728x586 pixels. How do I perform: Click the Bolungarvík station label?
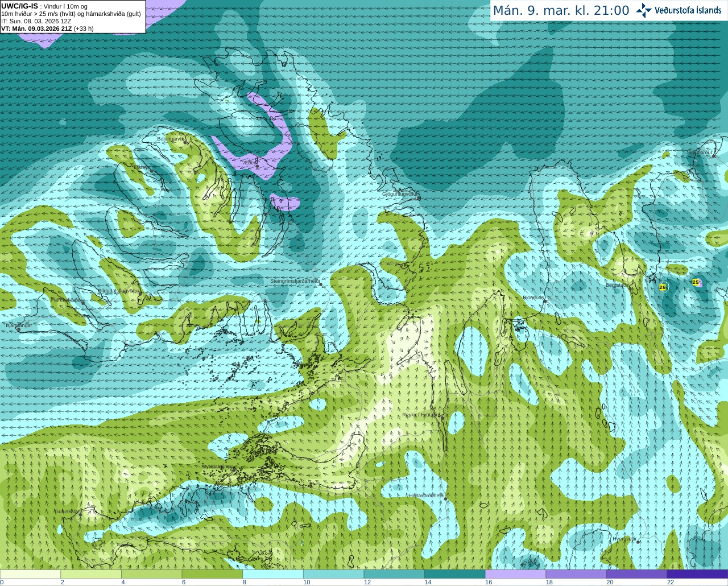(x=171, y=138)
